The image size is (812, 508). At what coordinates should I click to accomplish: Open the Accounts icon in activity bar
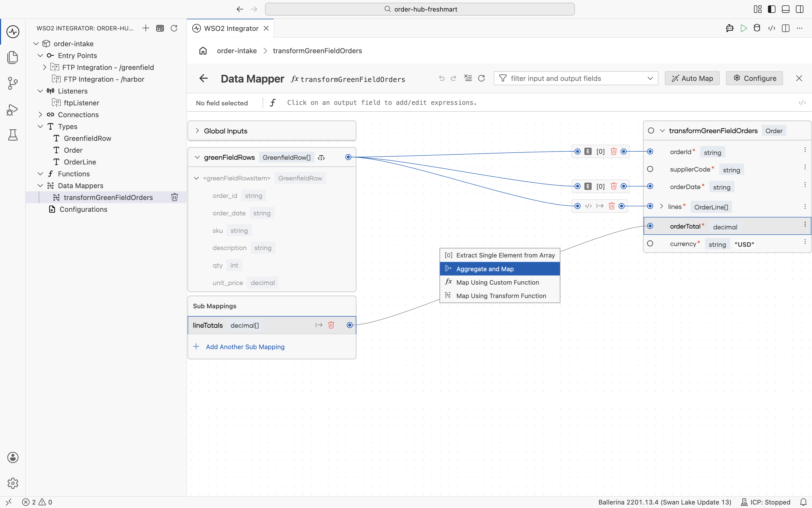click(x=13, y=457)
